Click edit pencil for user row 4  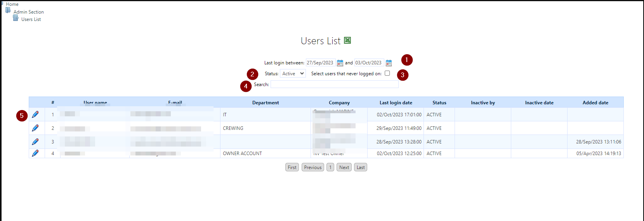point(35,153)
